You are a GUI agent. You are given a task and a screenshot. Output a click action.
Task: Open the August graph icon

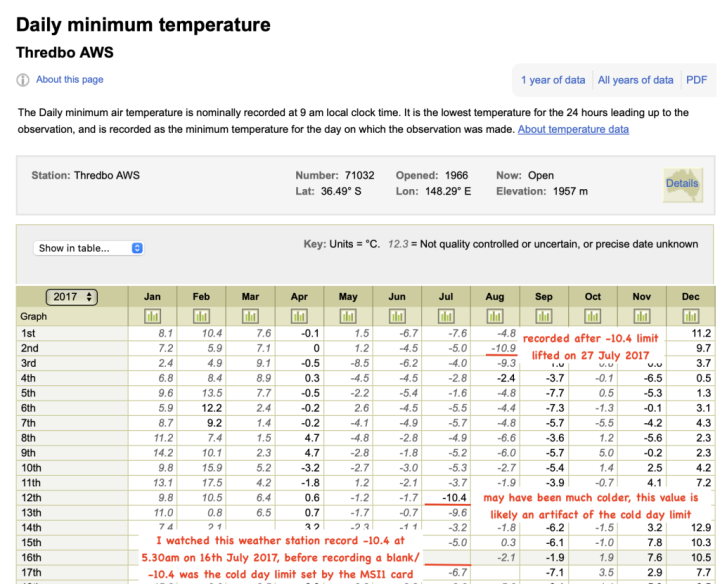pos(495,316)
